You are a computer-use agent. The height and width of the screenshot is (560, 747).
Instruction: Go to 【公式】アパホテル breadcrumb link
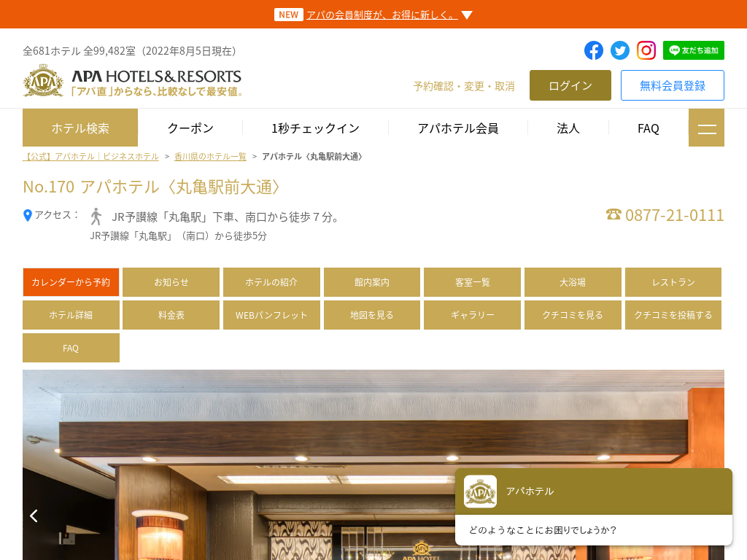(x=90, y=157)
